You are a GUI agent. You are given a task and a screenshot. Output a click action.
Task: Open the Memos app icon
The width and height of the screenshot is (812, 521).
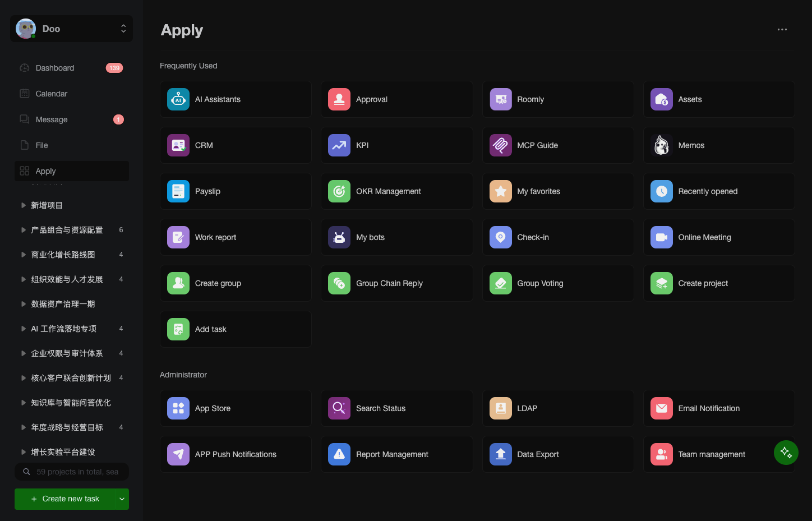(662, 145)
